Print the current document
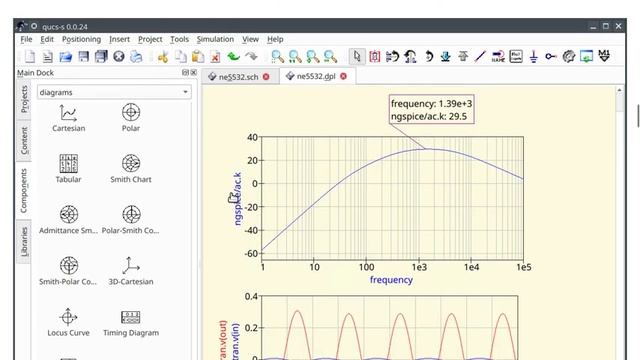This screenshot has height=360, width=640. [136, 56]
